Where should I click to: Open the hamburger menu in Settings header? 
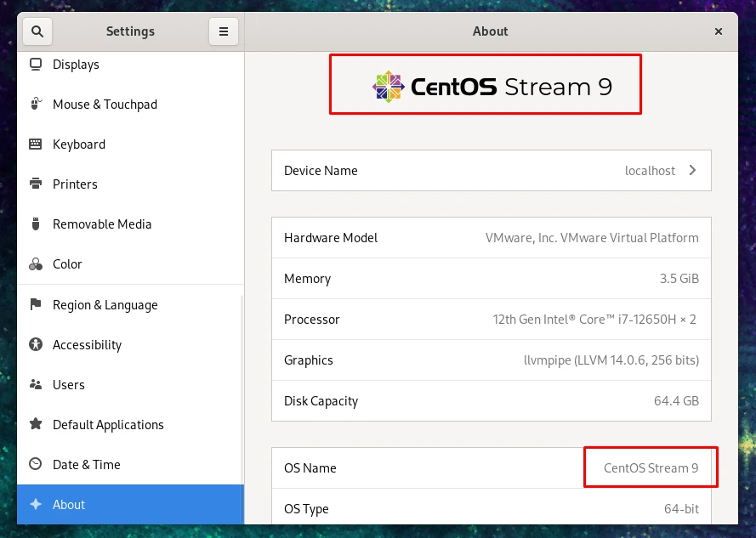tap(224, 31)
